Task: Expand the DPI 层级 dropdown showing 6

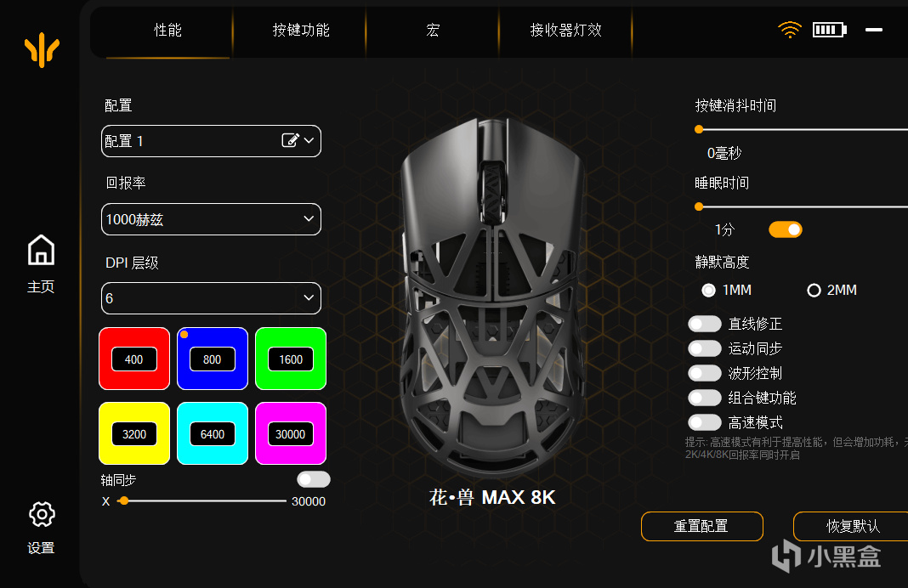Action: tap(211, 298)
